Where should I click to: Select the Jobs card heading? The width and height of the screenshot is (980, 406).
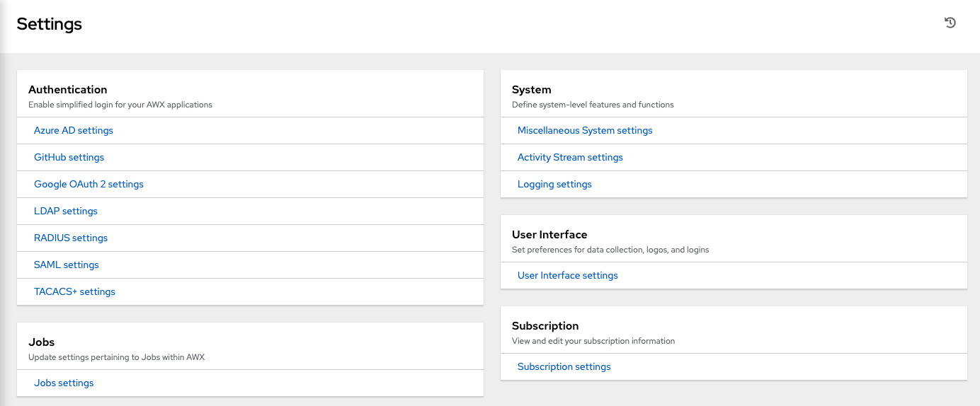[42, 342]
